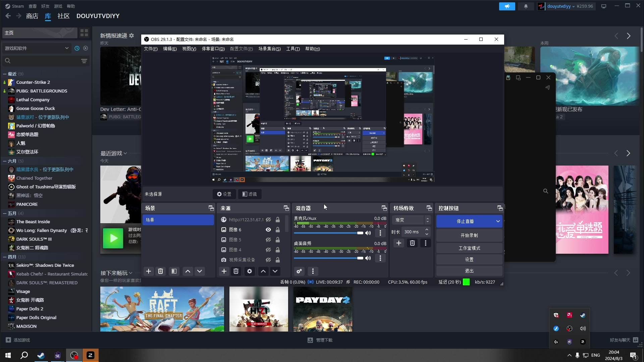Click 工作室模式 button
This screenshot has width=644, height=362.
tap(469, 248)
